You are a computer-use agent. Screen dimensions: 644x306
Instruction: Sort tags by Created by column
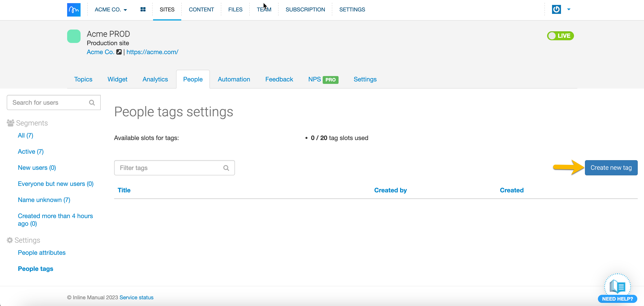click(x=390, y=190)
